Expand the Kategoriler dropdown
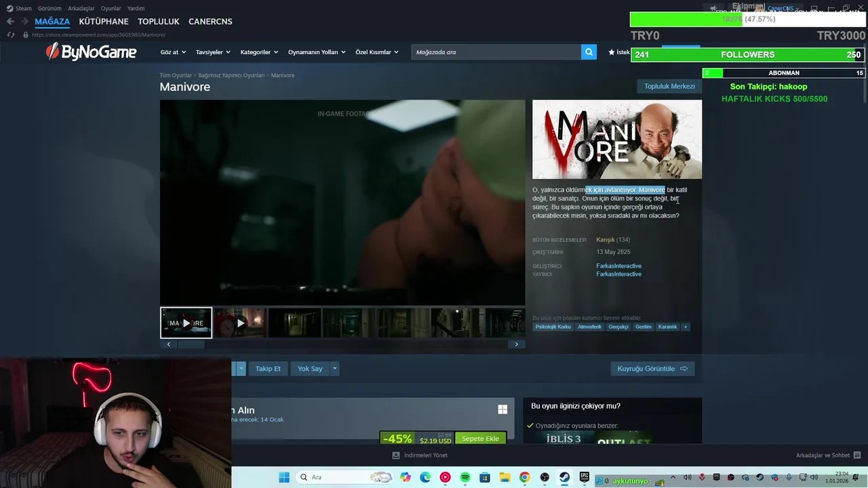 pos(259,52)
